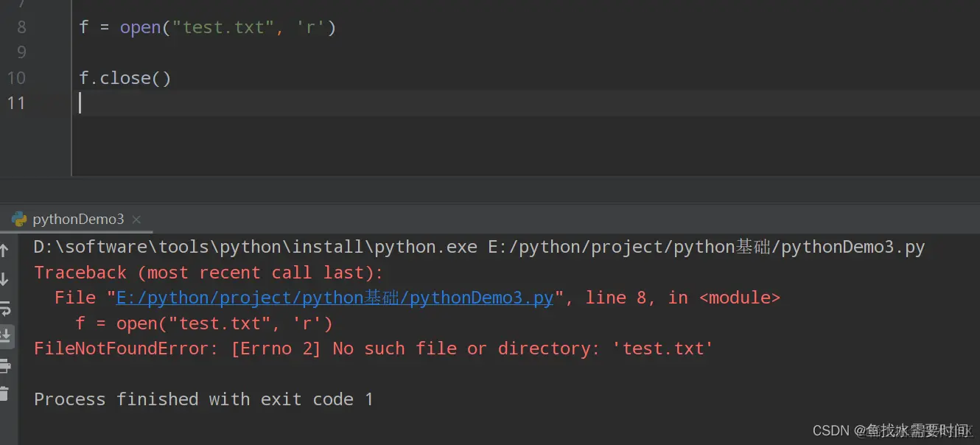Click the 'Traceback (most recent call last):' line
The width and height of the screenshot is (980, 445).
(209, 273)
